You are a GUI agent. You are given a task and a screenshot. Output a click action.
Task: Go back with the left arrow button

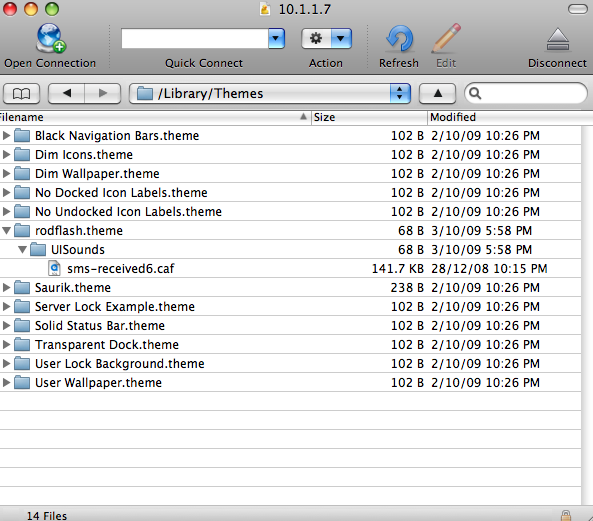point(67,93)
